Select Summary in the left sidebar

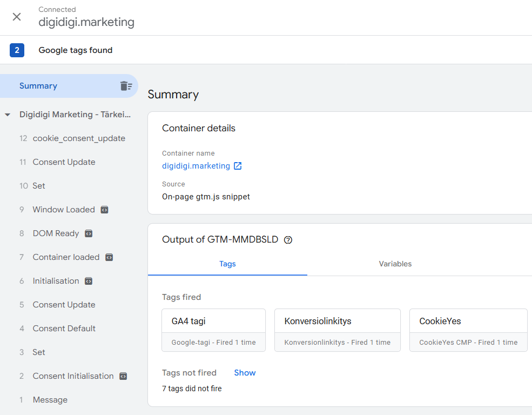click(x=38, y=85)
